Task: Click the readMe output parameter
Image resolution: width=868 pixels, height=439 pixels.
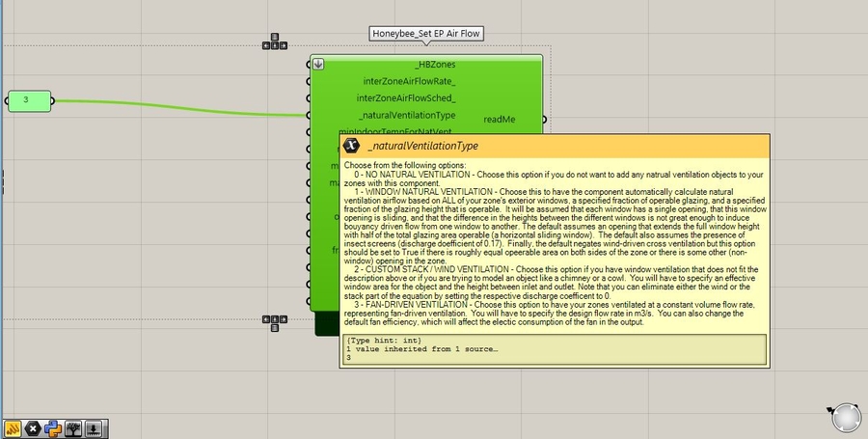Action: [x=499, y=120]
